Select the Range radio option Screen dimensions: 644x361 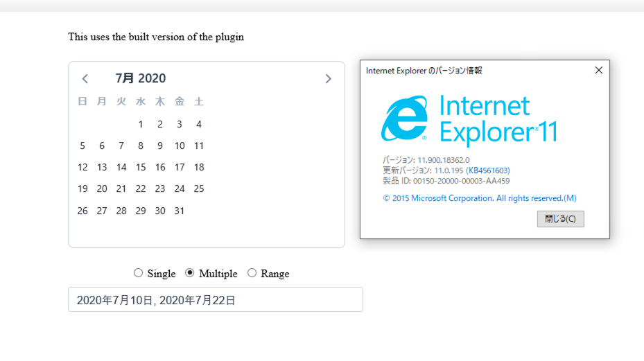click(x=252, y=273)
